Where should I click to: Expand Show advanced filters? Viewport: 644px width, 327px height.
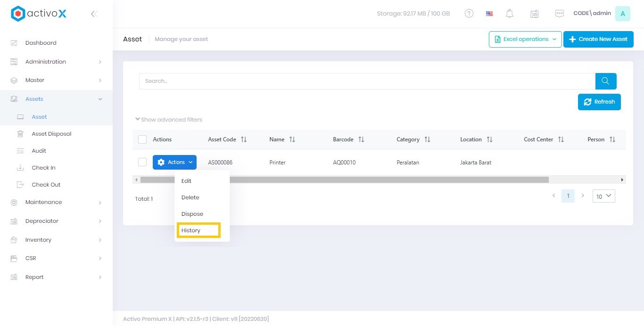(x=169, y=120)
